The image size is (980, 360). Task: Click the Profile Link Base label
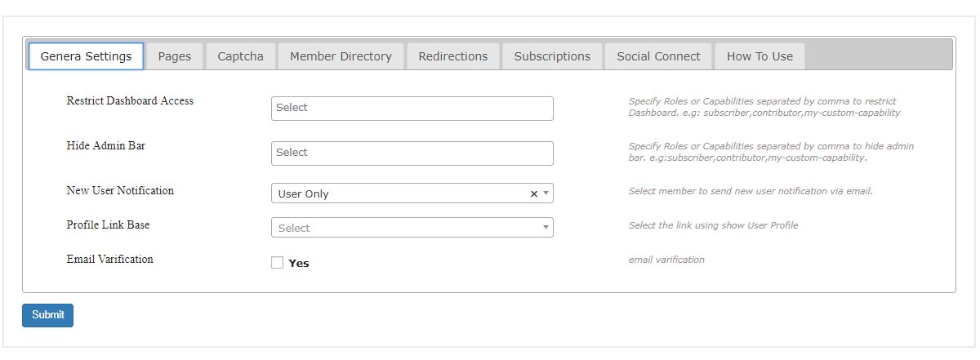tap(108, 224)
